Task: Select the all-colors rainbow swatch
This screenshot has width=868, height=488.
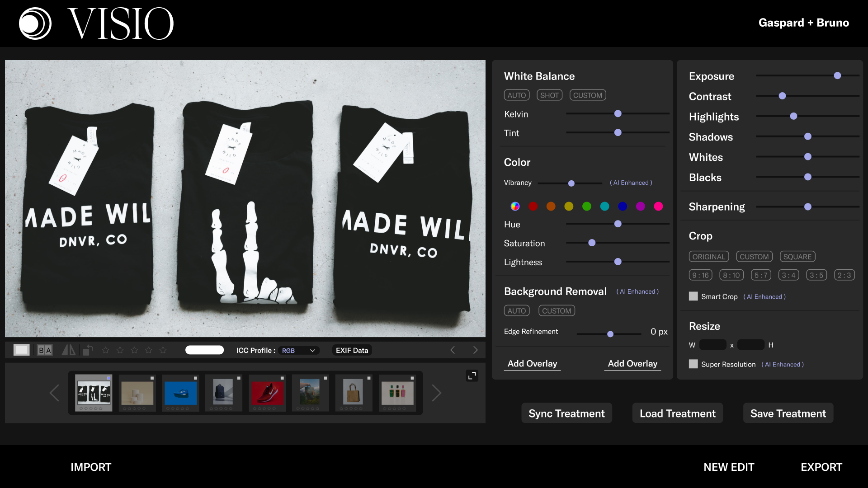Action: click(x=515, y=206)
